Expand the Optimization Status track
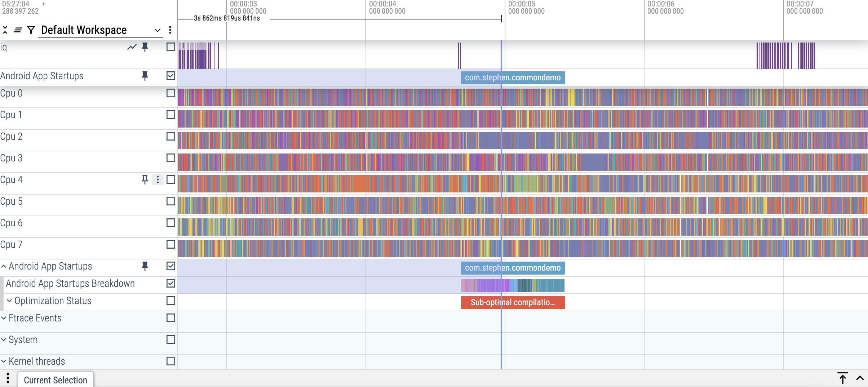The height and width of the screenshot is (387, 868). coord(10,301)
